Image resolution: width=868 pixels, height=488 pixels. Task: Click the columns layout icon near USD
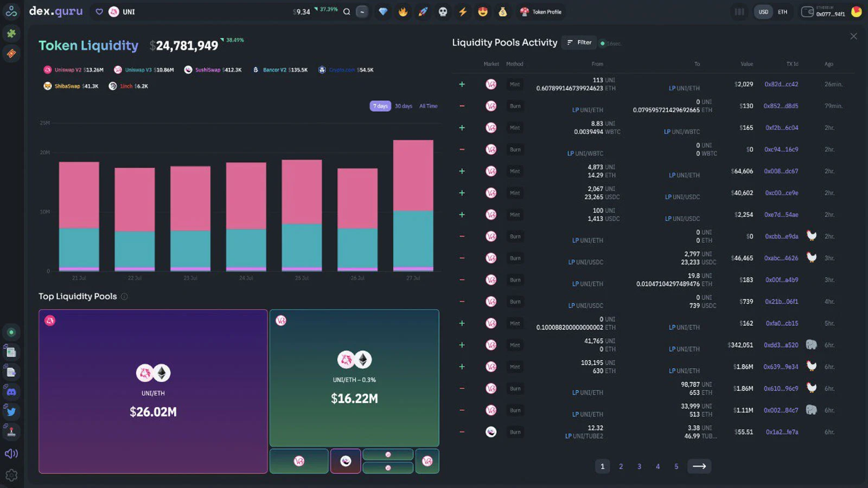tap(739, 11)
